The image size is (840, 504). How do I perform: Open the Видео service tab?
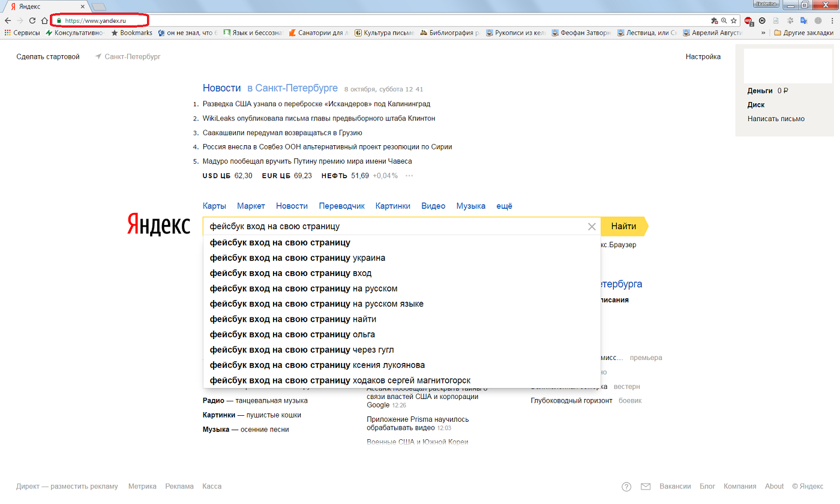[x=433, y=206]
